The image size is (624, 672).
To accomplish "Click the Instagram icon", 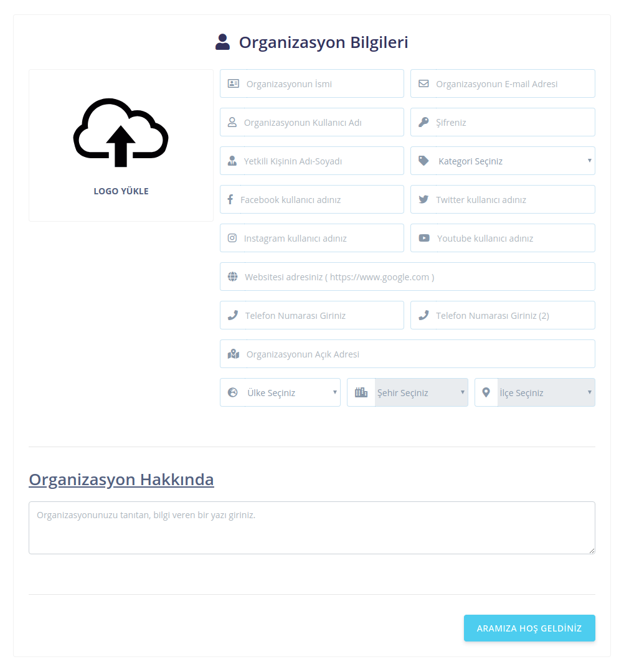I will (232, 239).
